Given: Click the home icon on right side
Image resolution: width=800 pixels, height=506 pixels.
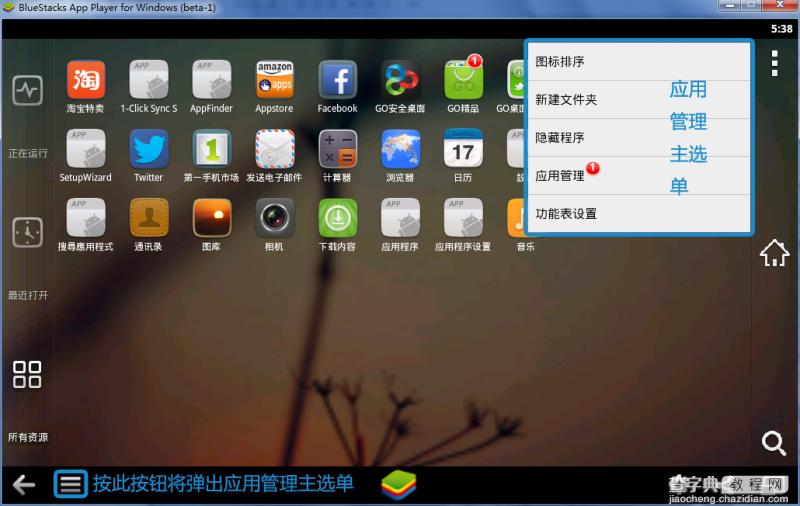Looking at the screenshot, I should pyautogui.click(x=774, y=253).
